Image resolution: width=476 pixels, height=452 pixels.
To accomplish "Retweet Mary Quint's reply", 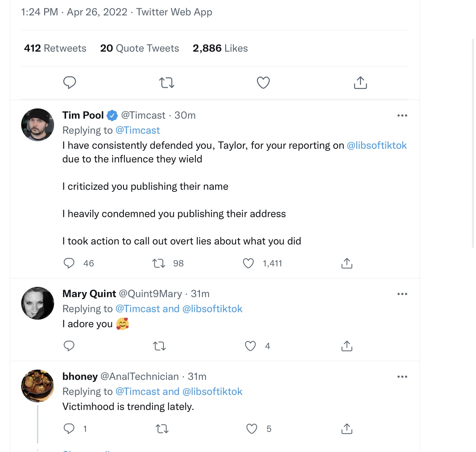I will pos(159,346).
